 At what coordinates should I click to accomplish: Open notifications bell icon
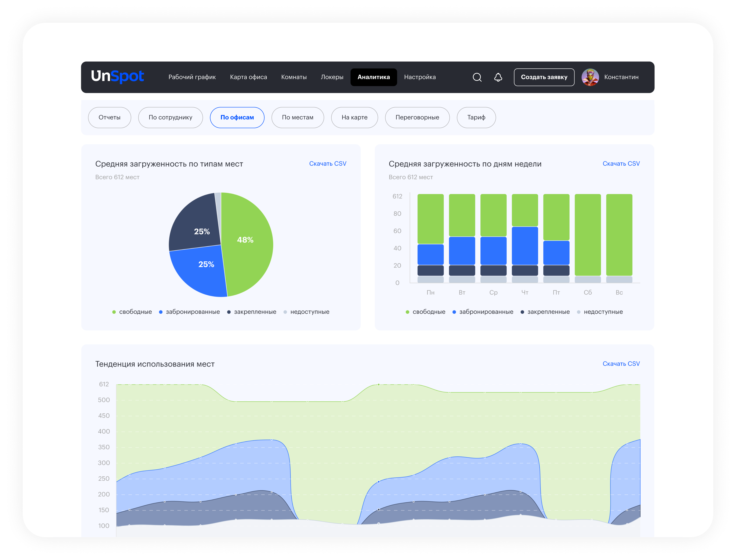click(498, 77)
